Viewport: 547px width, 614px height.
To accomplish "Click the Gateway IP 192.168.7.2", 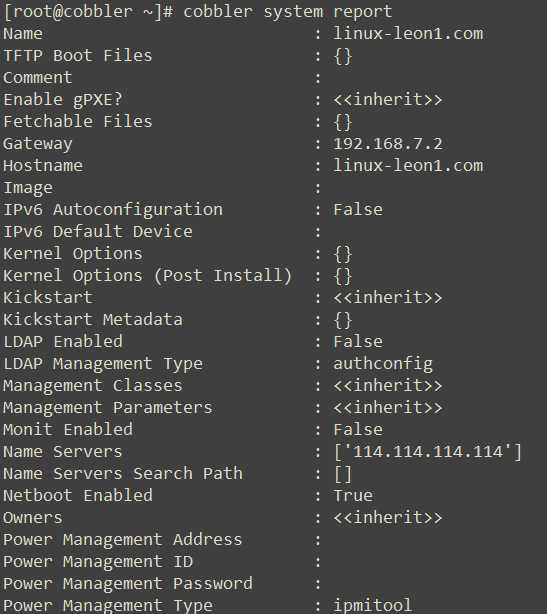I will [x=388, y=143].
